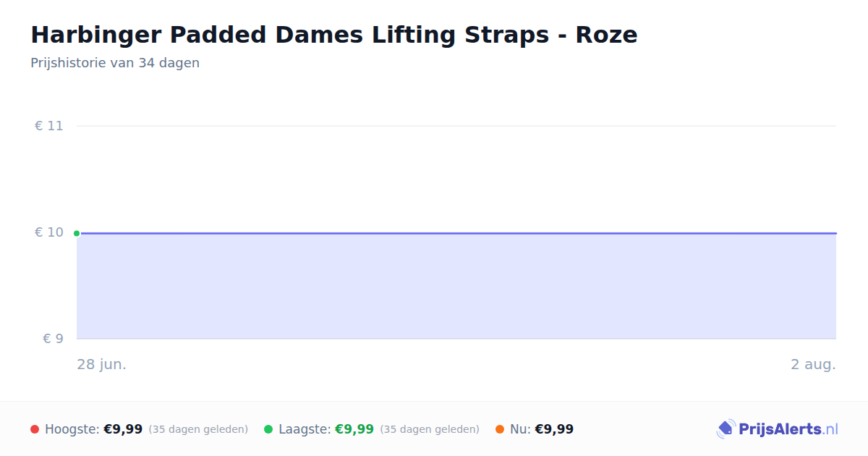
Task: Click the PrijsAlerts price tag logo icon
Action: click(x=726, y=429)
